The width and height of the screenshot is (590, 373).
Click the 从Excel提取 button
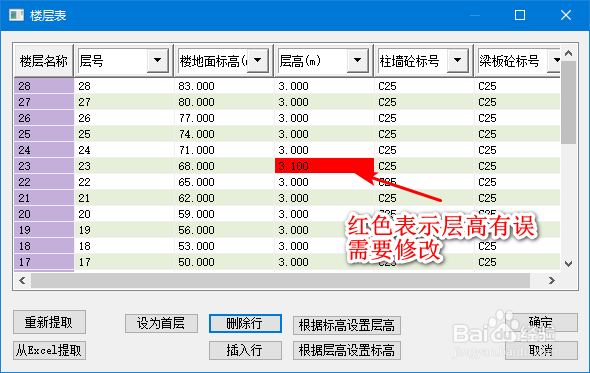click(x=49, y=350)
